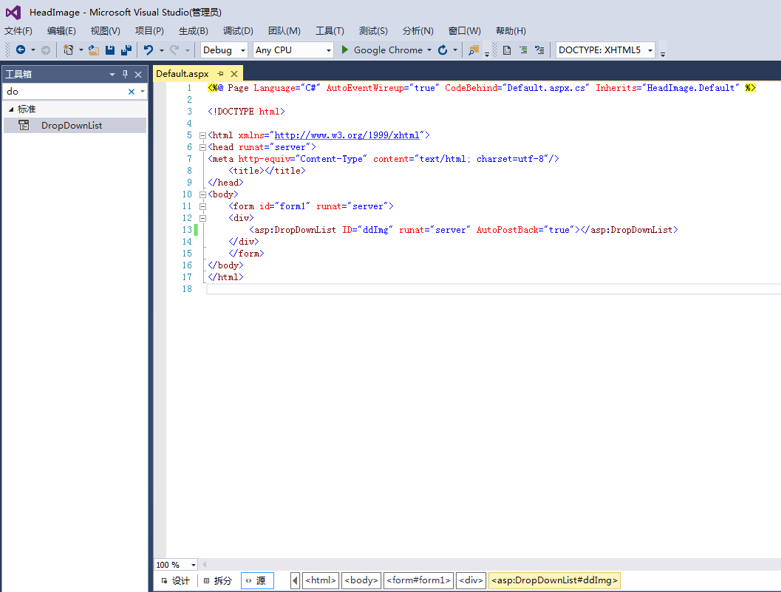The image size is (781, 592).
Task: Toggle the pin on the Default.aspx tab
Action: tap(221, 74)
